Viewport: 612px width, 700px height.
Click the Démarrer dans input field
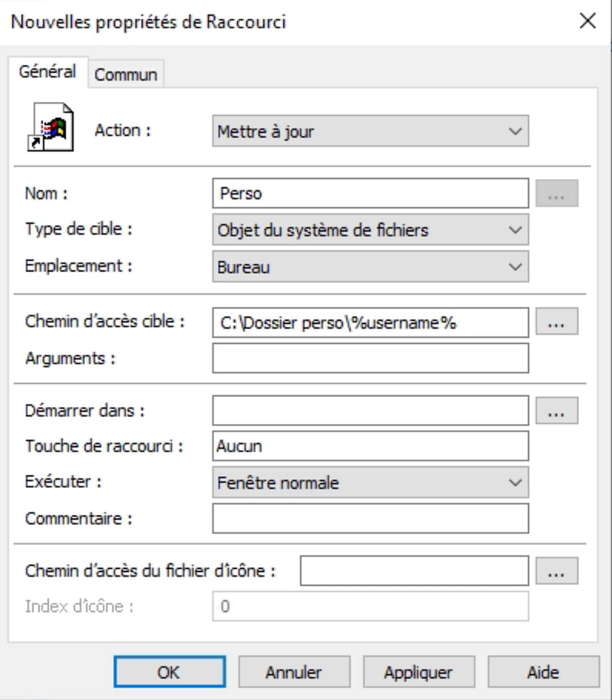pos(370,410)
